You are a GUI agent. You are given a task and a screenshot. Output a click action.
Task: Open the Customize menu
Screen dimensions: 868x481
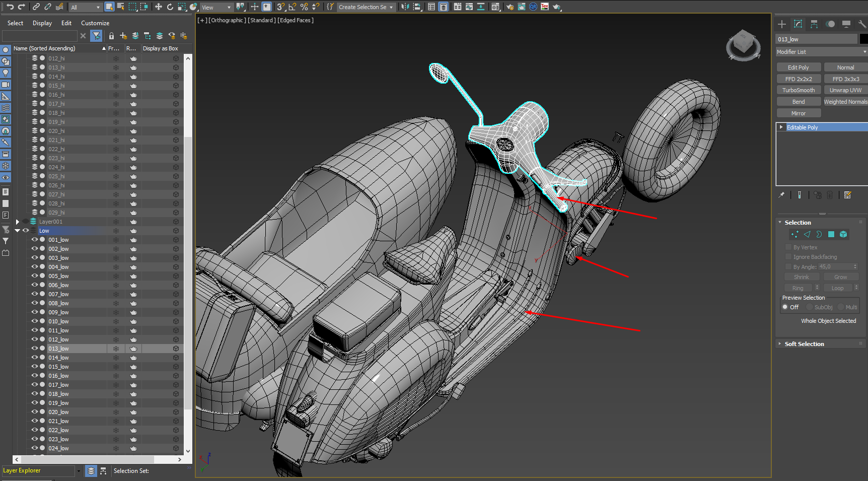(95, 23)
